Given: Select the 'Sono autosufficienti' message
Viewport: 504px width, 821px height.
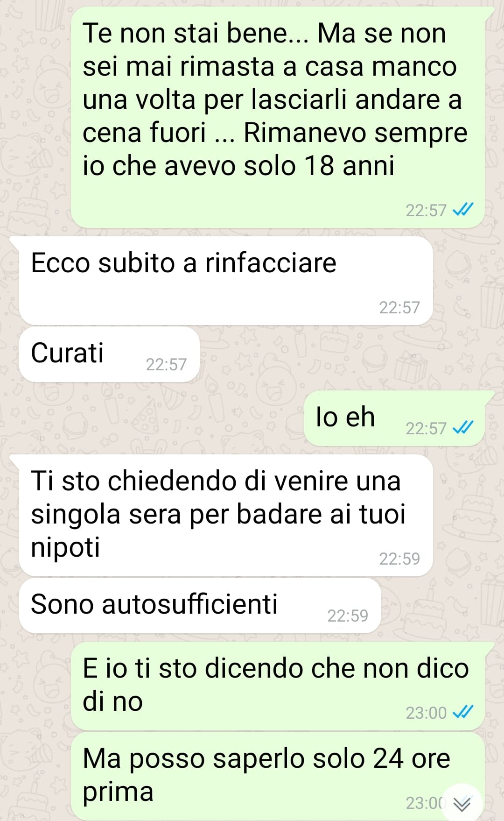Looking at the screenshot, I should point(200,606).
